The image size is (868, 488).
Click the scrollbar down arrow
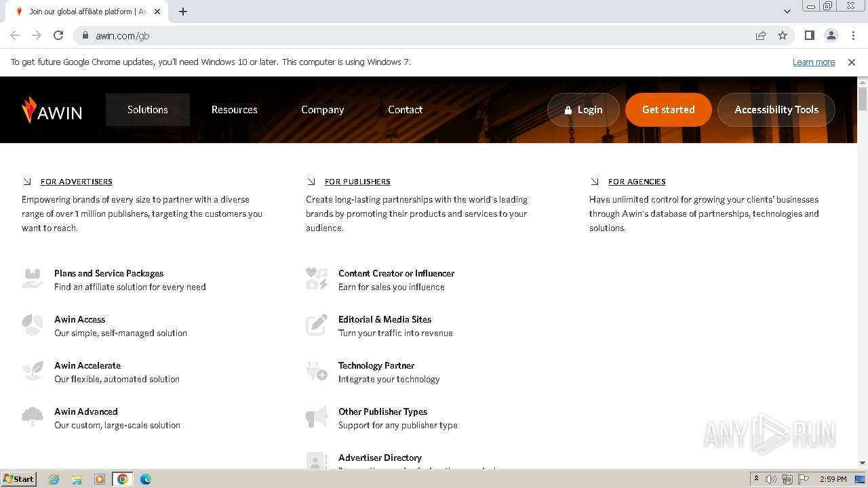coord(863,463)
